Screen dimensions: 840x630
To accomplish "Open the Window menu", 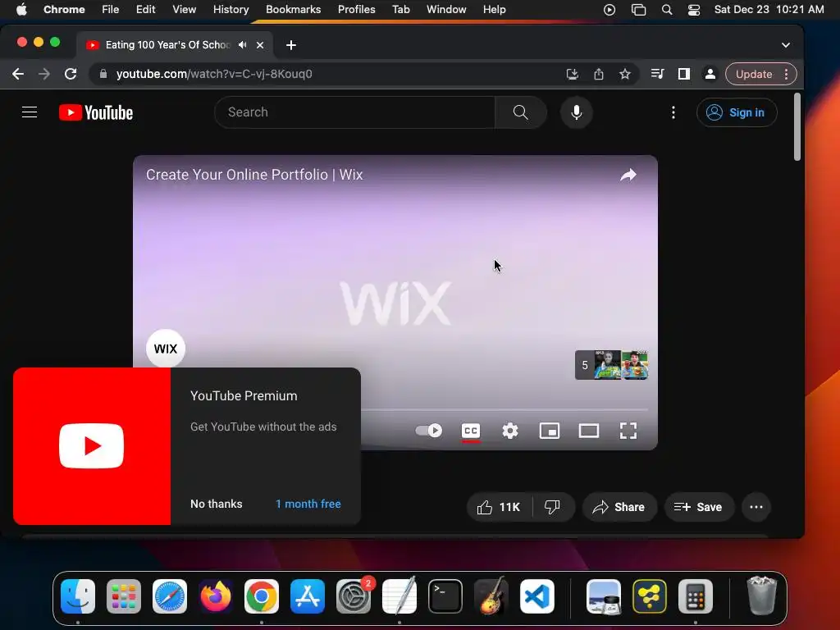I will [x=446, y=9].
